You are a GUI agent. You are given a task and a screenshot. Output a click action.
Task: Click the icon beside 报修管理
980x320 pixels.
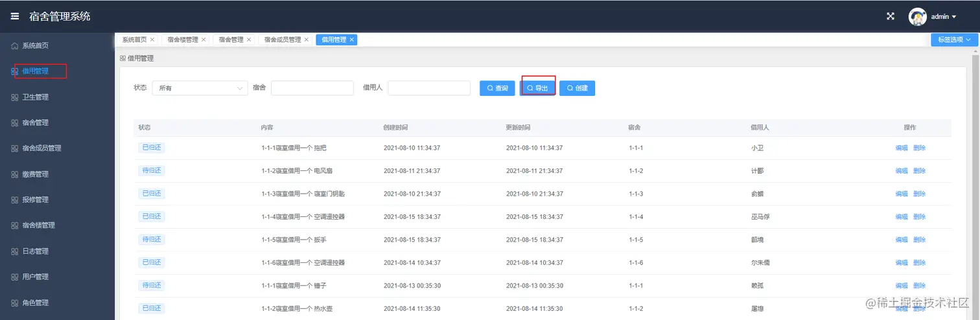click(x=15, y=200)
